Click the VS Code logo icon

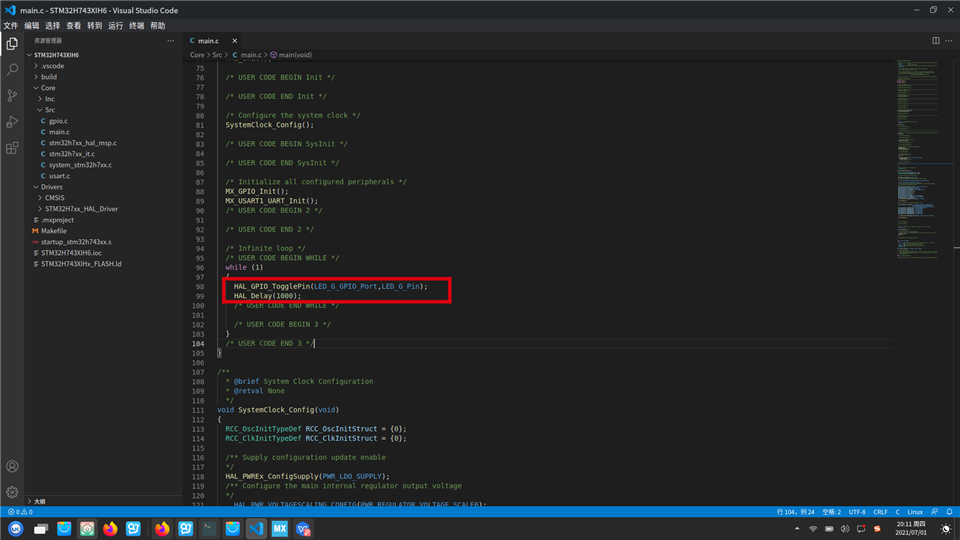10,10
